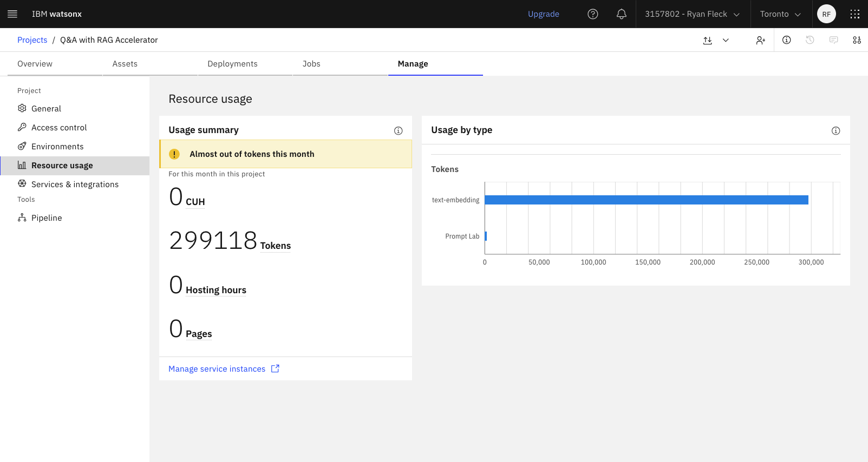Expand the account 3157802 - Ryan Fleck dropdown
Screen dimensions: 868x462
(691, 14)
